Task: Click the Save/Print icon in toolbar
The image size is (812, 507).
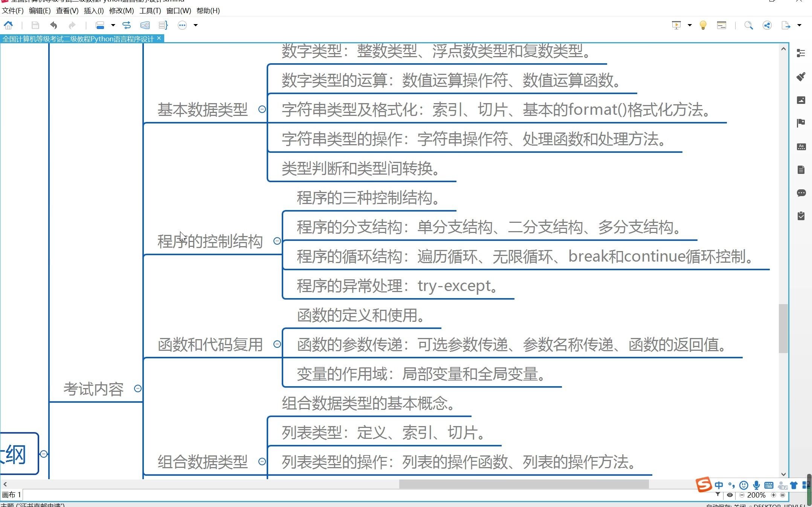Action: 35,25
